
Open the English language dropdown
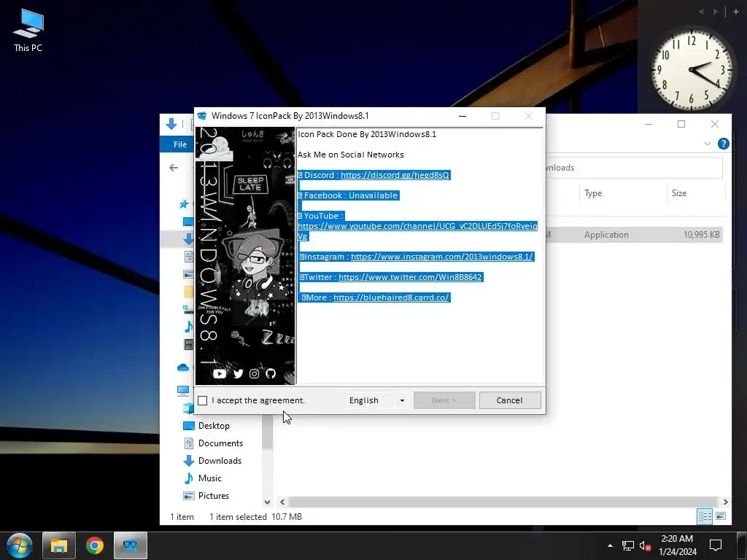click(x=377, y=400)
